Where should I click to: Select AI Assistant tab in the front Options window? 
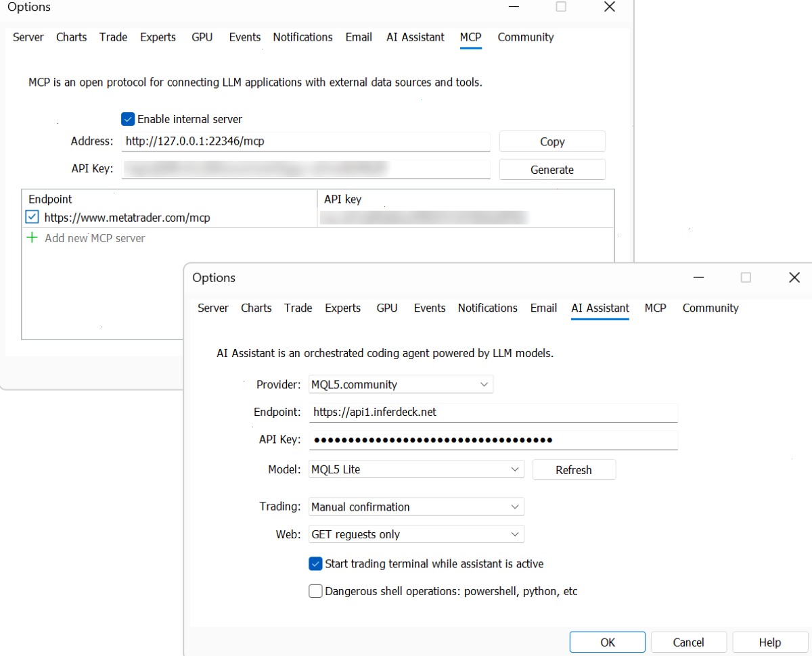tap(600, 308)
